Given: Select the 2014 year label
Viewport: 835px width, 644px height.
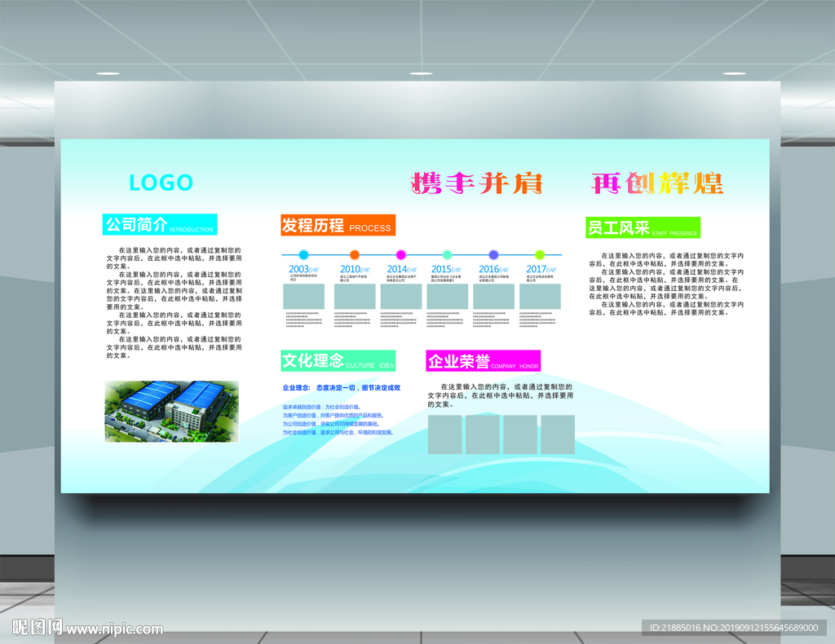Looking at the screenshot, I should click(x=401, y=269).
